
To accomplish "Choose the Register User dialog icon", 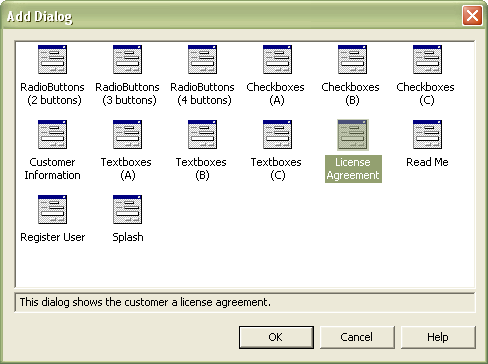I will (x=52, y=210).
